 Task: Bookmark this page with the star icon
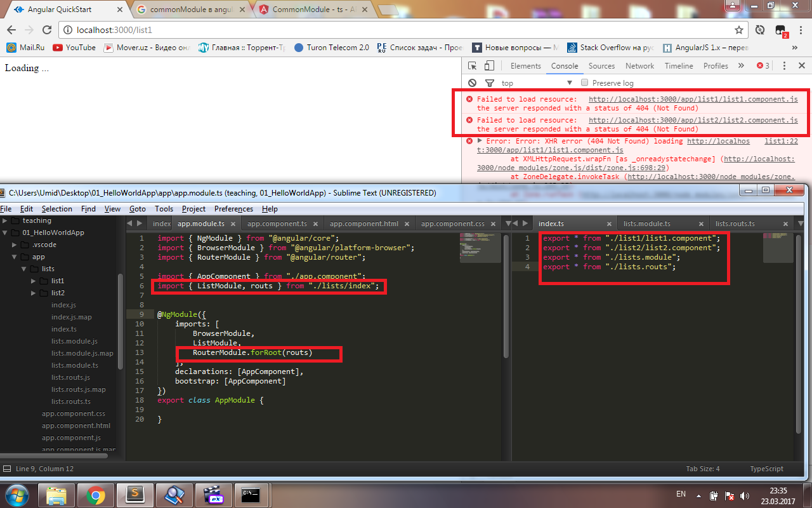[x=738, y=30]
